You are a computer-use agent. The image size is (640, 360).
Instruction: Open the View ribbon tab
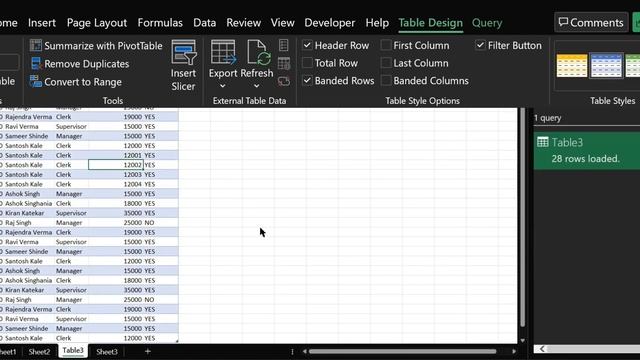282,23
